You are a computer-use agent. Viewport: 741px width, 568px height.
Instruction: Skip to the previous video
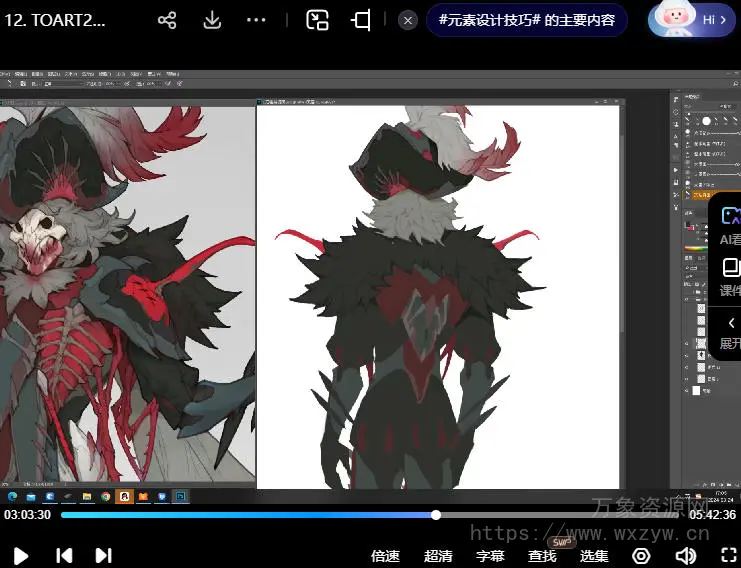63,555
